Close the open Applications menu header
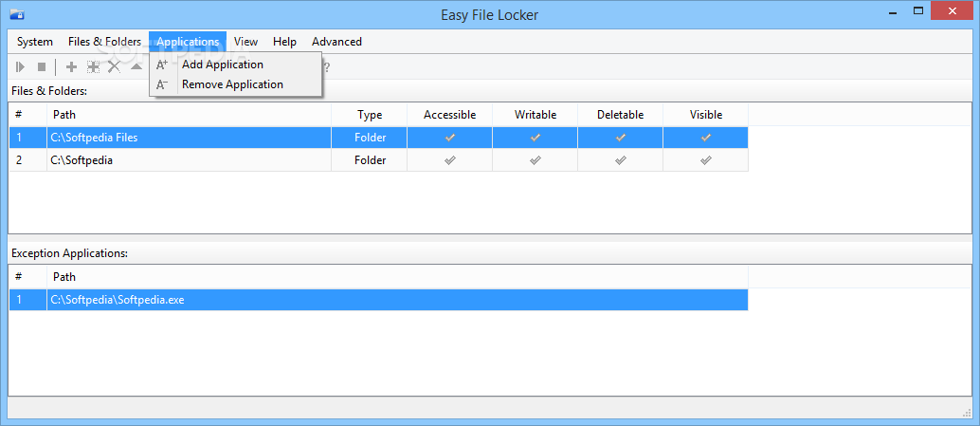Viewport: 980px width, 426px height. [x=188, y=42]
